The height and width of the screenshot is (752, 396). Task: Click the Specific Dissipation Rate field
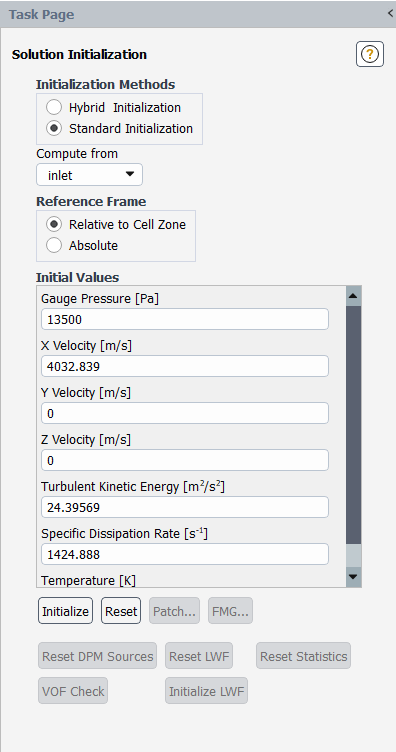coord(185,554)
